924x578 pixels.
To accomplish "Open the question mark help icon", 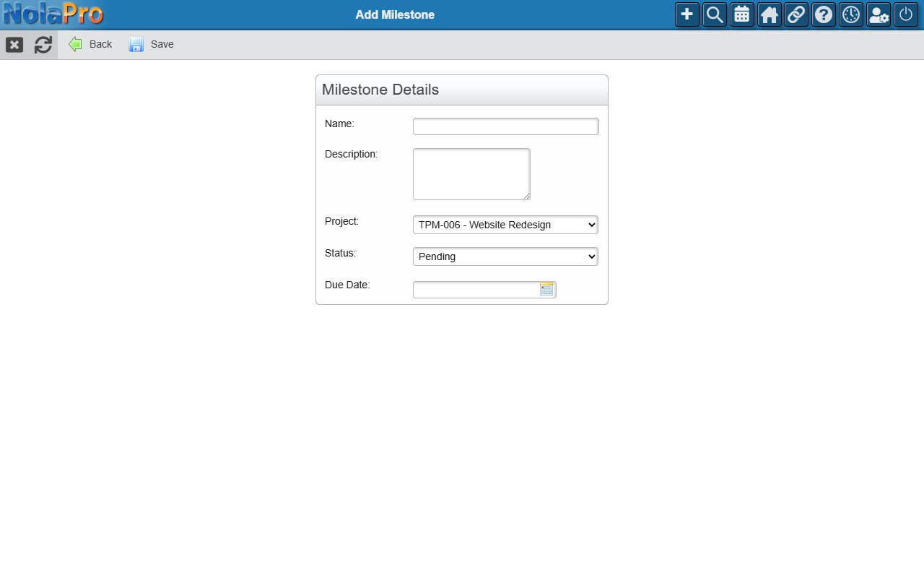I will 824,14.
